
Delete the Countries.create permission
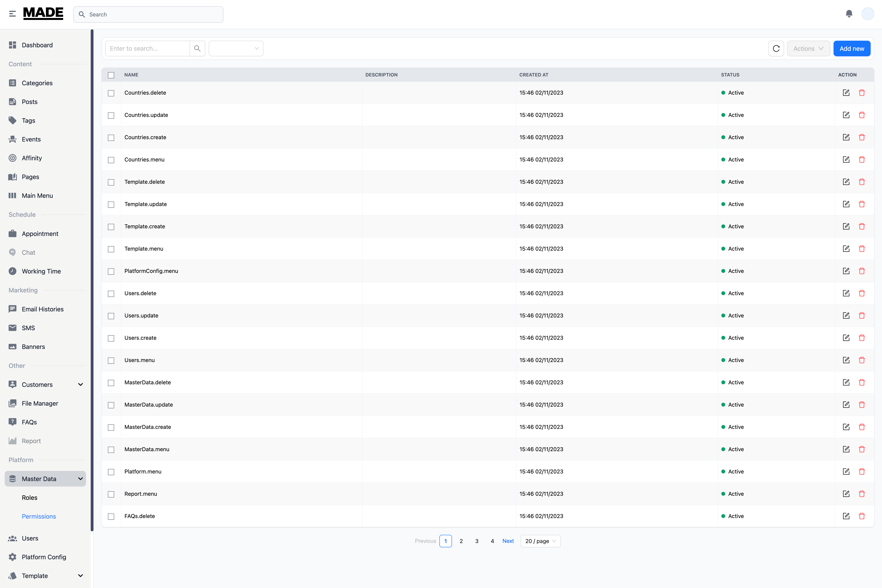(x=862, y=137)
